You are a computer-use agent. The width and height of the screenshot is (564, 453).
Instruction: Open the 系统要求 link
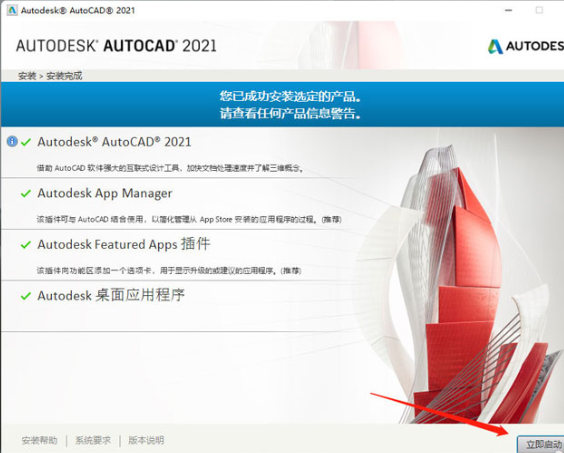[93, 440]
